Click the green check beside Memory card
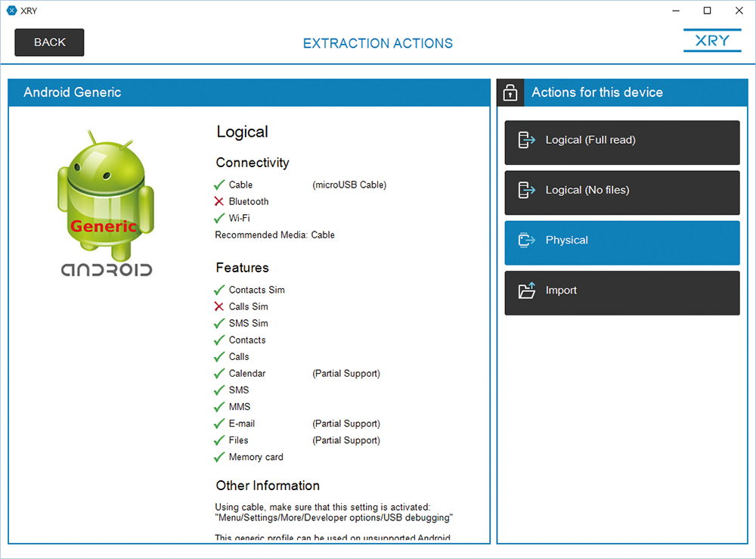This screenshot has width=756, height=559. pos(219,457)
